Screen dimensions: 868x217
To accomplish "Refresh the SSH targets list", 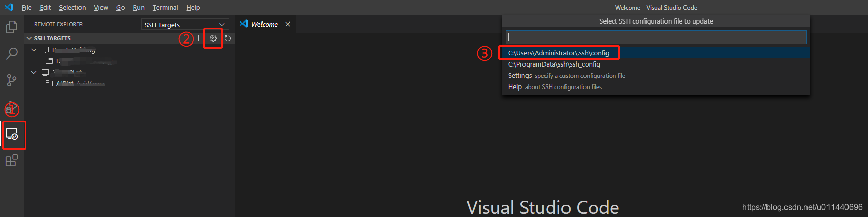I will pyautogui.click(x=228, y=38).
